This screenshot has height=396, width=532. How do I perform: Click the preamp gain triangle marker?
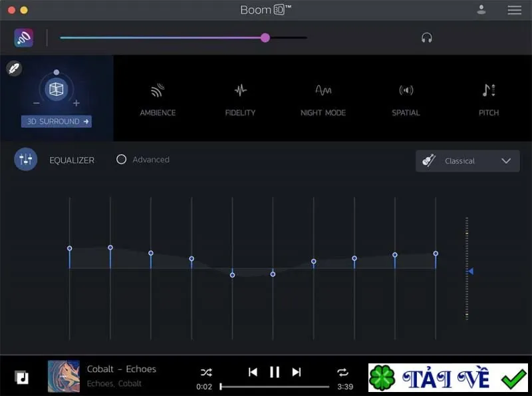click(471, 271)
